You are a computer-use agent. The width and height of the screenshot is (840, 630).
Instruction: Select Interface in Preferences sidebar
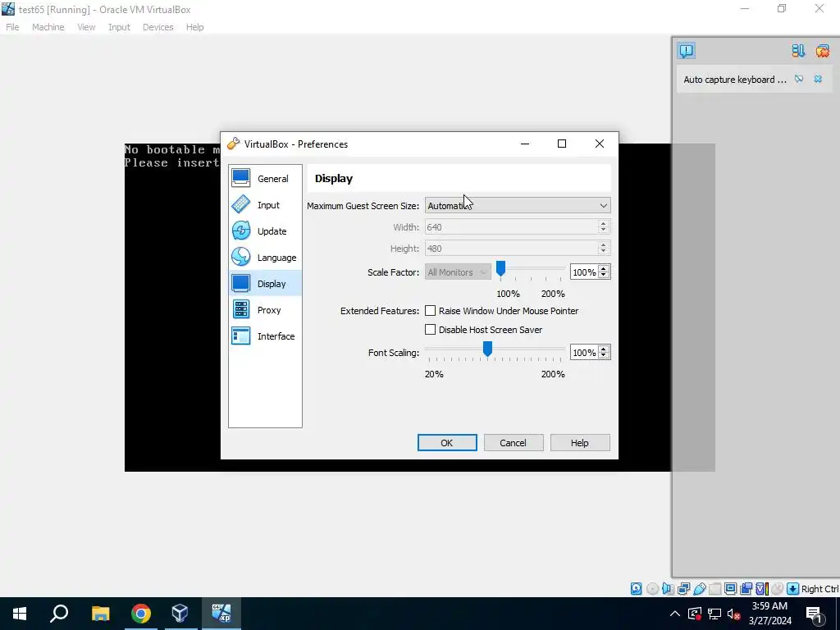[x=265, y=336]
